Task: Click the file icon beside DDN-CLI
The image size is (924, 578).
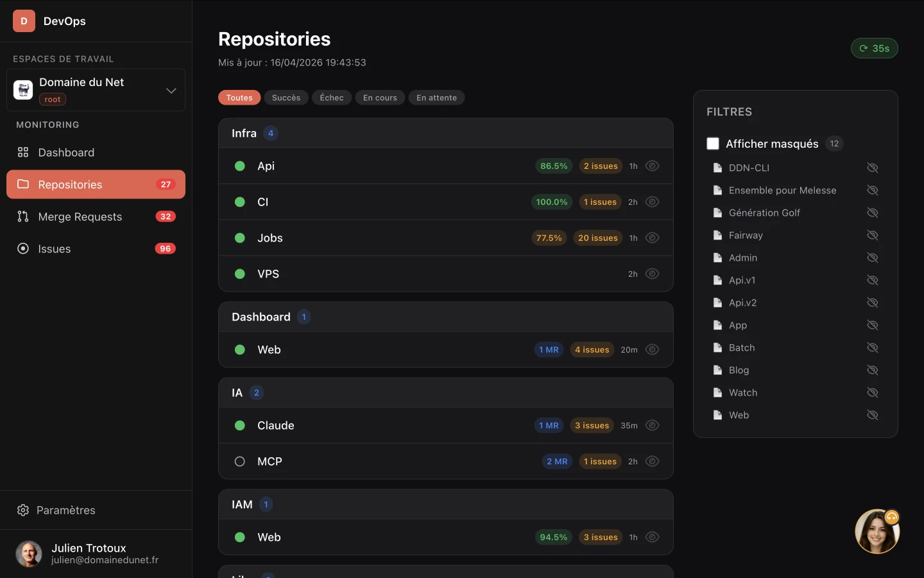Action: pyautogui.click(x=717, y=168)
